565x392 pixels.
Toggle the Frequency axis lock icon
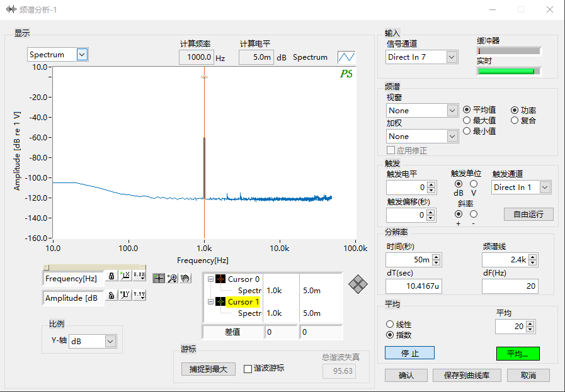pyautogui.click(x=111, y=276)
